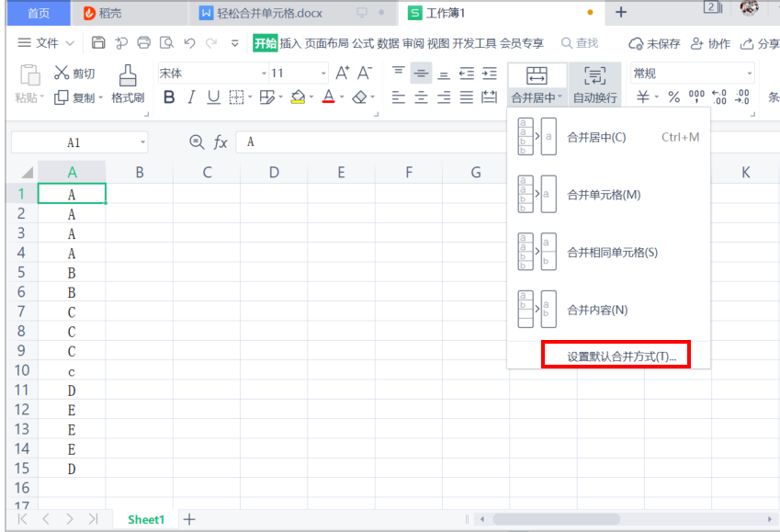Expand the 文件 menu chevron
This screenshot has height=532, width=780.
[70, 43]
